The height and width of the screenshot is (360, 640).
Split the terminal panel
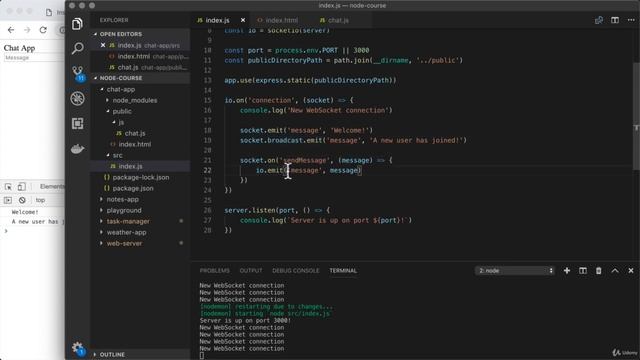[583, 271]
